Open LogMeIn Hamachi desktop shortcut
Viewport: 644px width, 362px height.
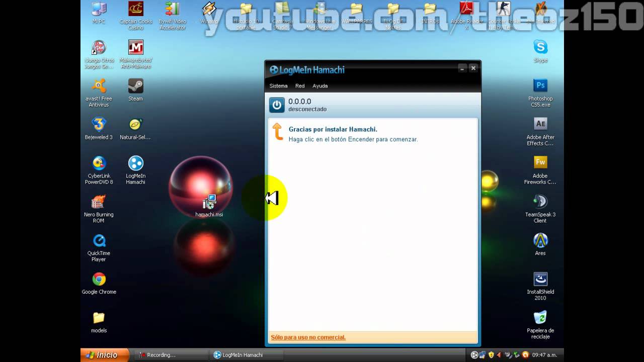coord(135,170)
